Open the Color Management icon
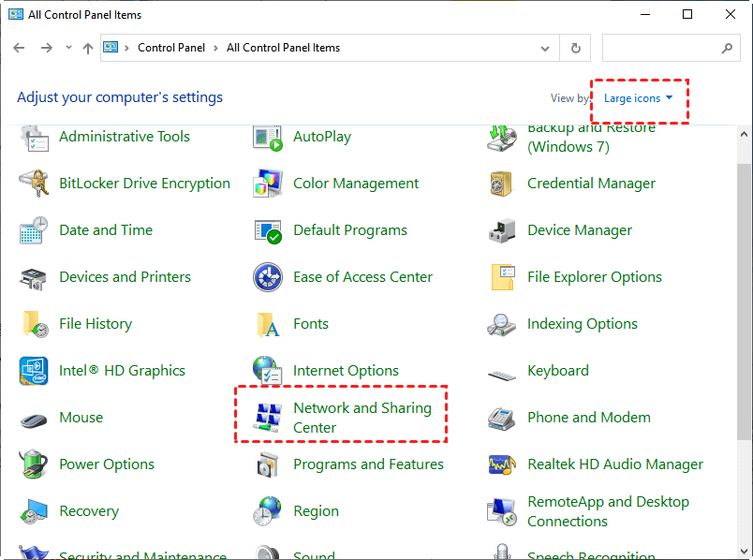 [x=268, y=184]
